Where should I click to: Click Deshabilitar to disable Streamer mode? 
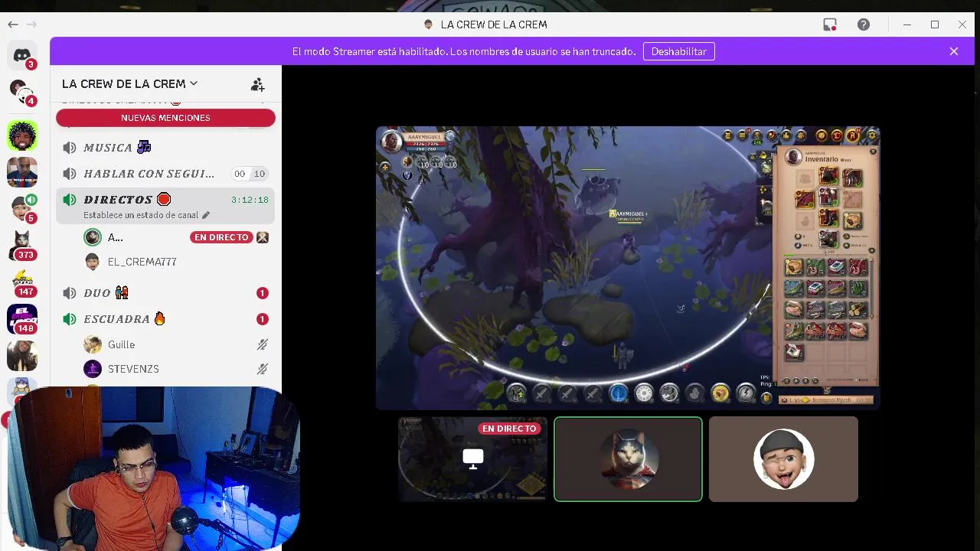[678, 51]
